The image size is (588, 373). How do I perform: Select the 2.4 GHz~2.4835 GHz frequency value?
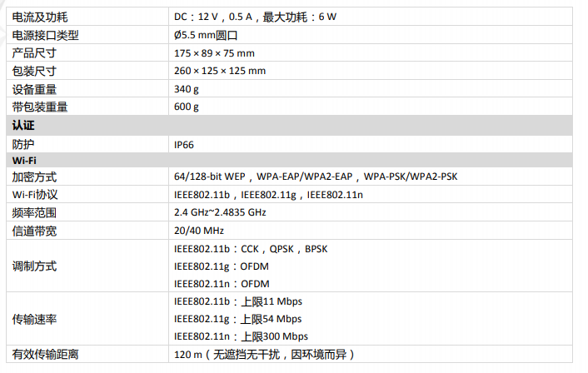(x=220, y=212)
